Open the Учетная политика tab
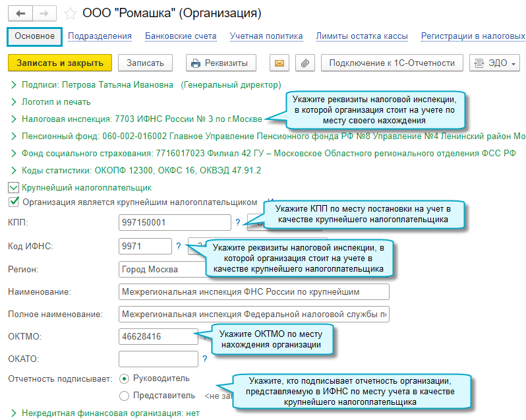 point(266,36)
